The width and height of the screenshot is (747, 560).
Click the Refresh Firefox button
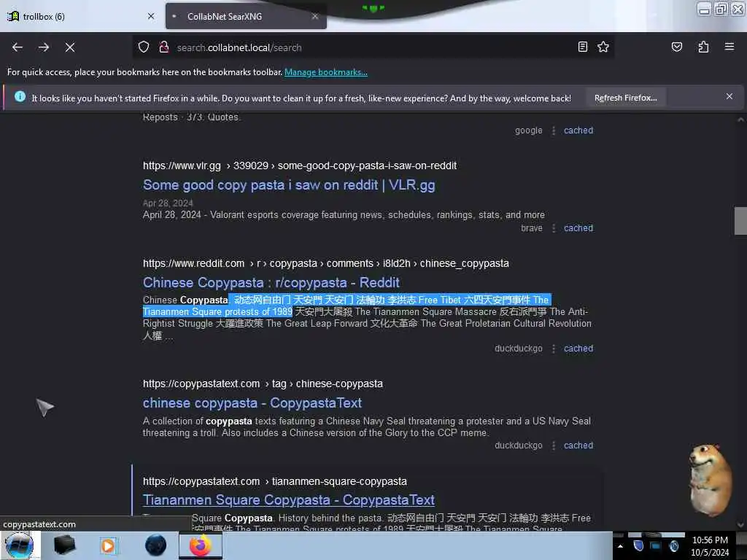pos(625,98)
